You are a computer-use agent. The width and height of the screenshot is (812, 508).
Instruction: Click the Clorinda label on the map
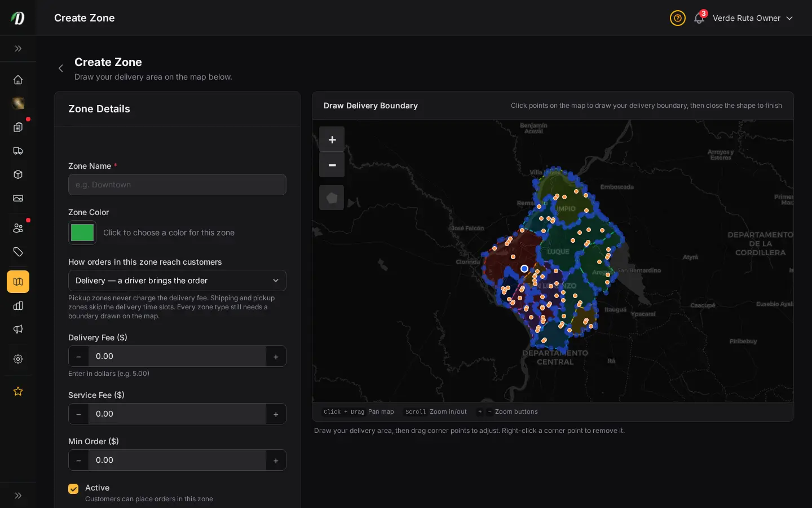coord(468,262)
